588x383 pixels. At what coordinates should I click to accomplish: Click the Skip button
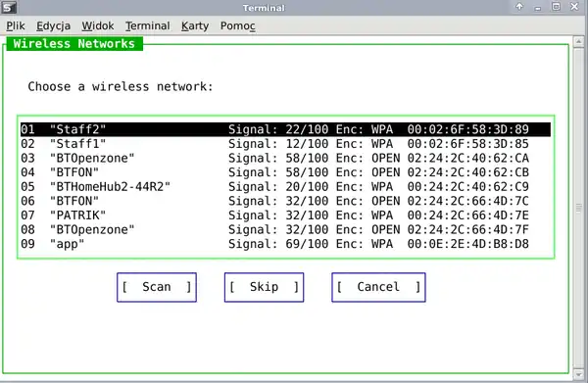(264, 287)
